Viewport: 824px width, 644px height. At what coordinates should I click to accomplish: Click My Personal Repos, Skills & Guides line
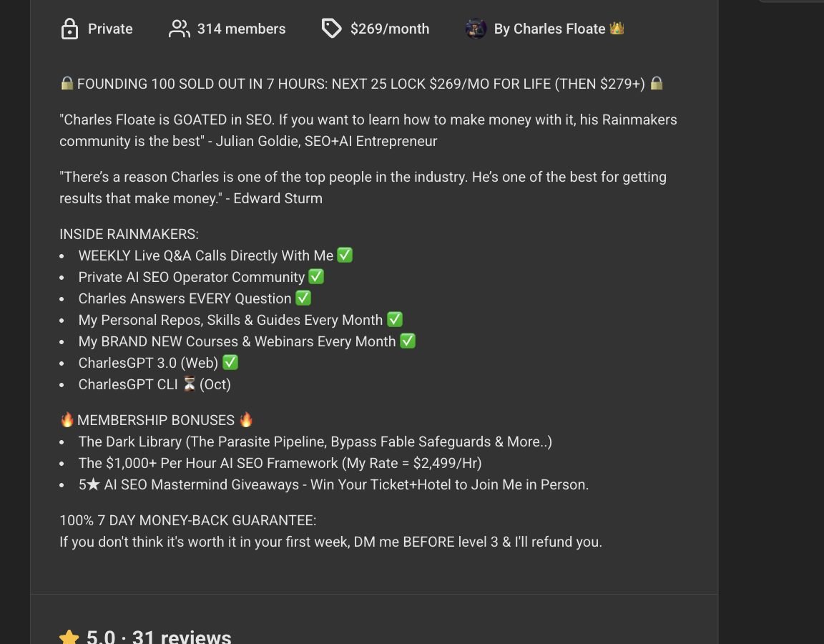tap(231, 320)
